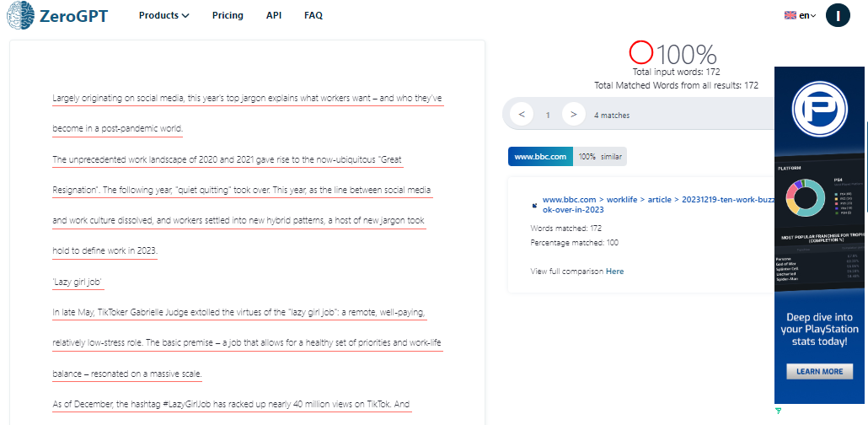
Task: Click the 'Lazy girl job' heading line
Action: (x=78, y=282)
